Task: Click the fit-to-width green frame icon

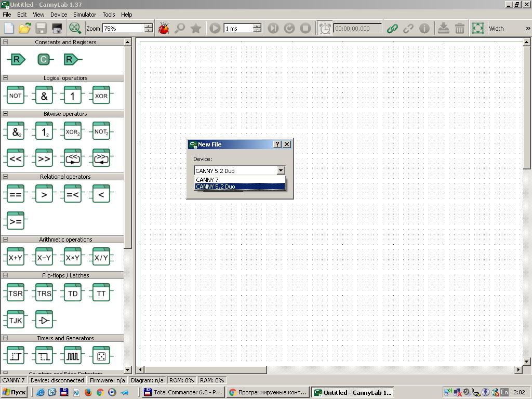Action: (x=478, y=29)
